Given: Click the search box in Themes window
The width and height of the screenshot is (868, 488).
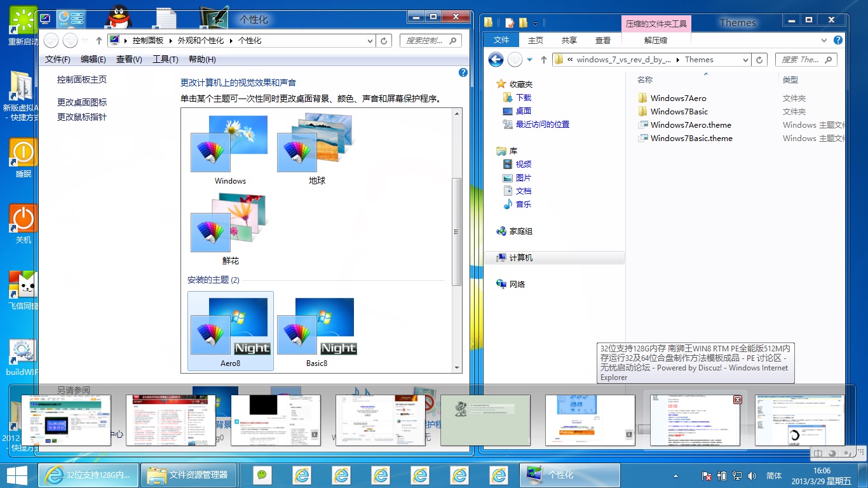Looking at the screenshot, I should point(806,60).
